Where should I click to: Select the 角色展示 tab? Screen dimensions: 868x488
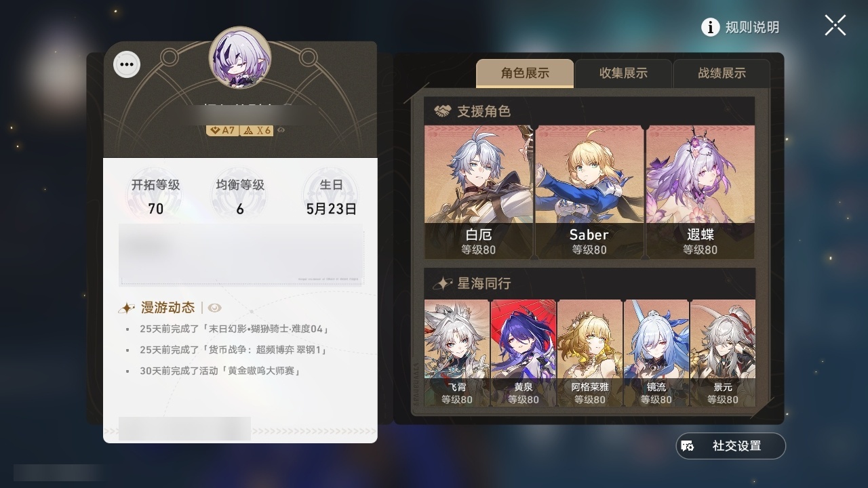[525, 73]
